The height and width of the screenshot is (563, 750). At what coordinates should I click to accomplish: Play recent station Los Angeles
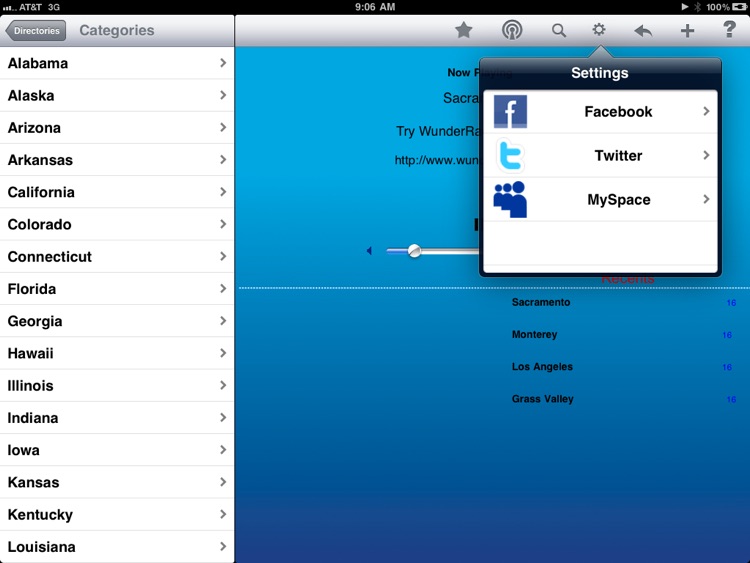coord(542,366)
